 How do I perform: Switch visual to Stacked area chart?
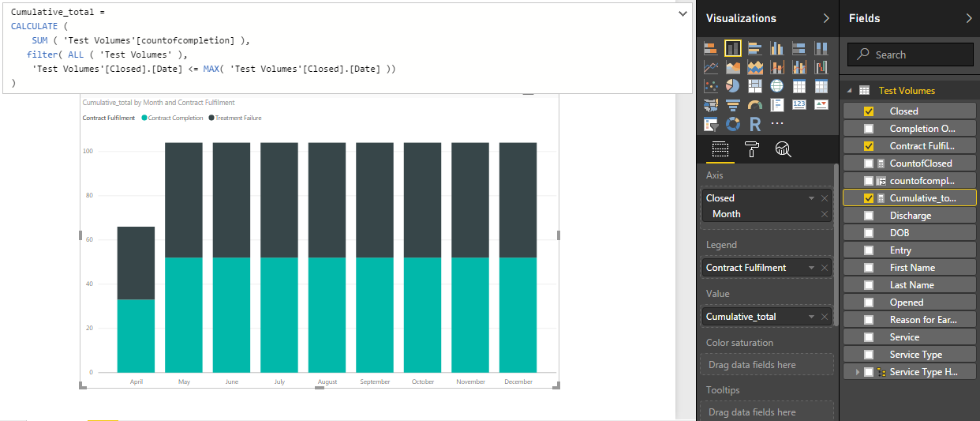pyautogui.click(x=755, y=67)
